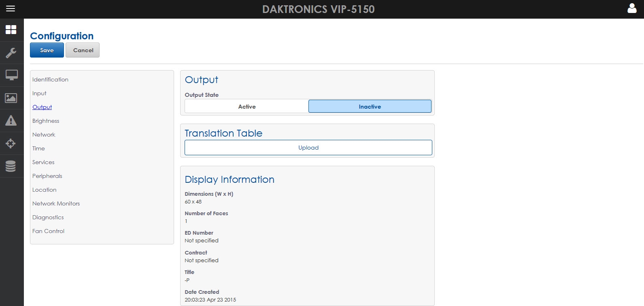
Task: Open the Brightness settings section
Action: [x=46, y=121]
